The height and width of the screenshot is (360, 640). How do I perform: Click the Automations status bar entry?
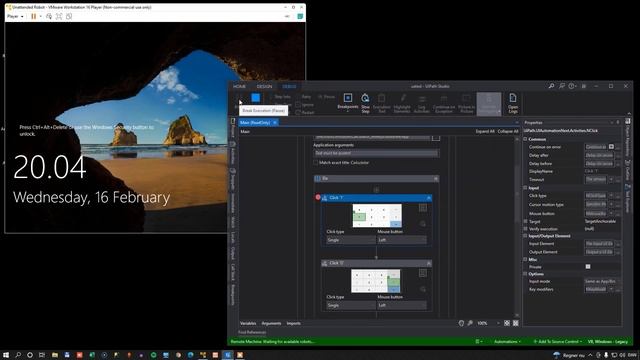tap(507, 342)
